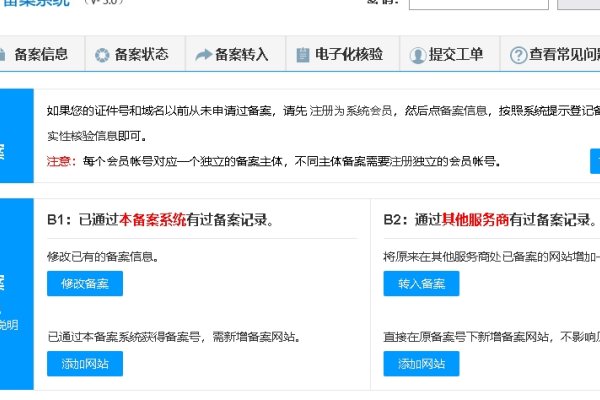Click 添加网站 under the B1 section
Viewport: 600px width, 400px height.
coord(85,364)
